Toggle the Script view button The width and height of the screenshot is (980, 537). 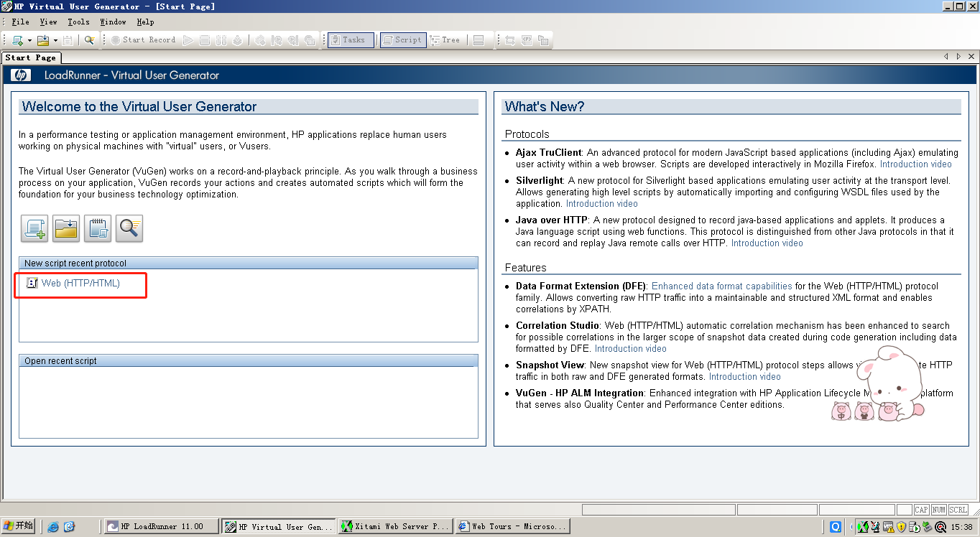(x=403, y=40)
